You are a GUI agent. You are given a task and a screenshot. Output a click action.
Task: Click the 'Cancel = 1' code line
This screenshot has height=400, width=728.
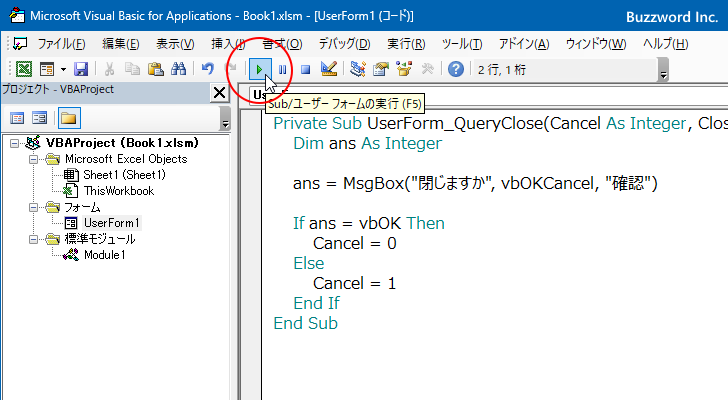(355, 283)
